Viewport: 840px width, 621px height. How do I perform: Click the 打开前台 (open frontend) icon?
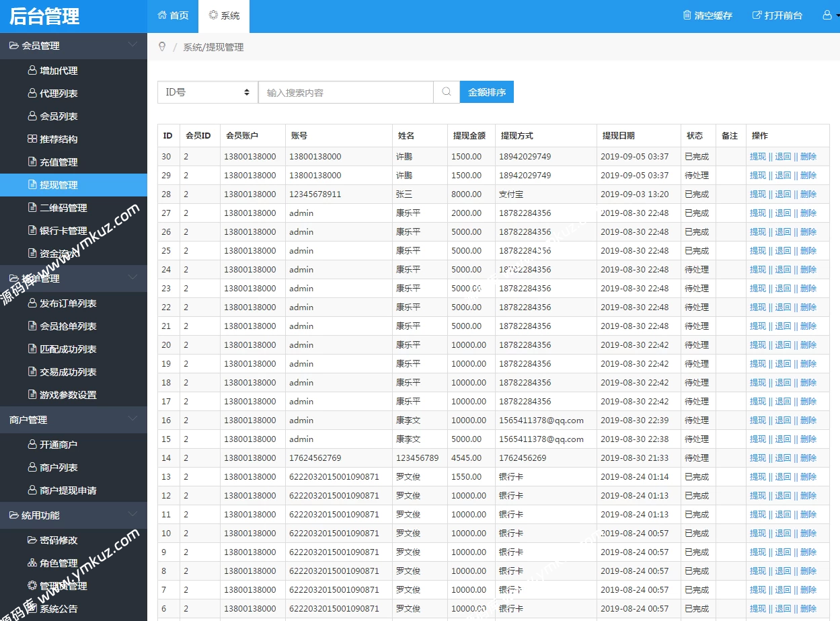tap(756, 15)
